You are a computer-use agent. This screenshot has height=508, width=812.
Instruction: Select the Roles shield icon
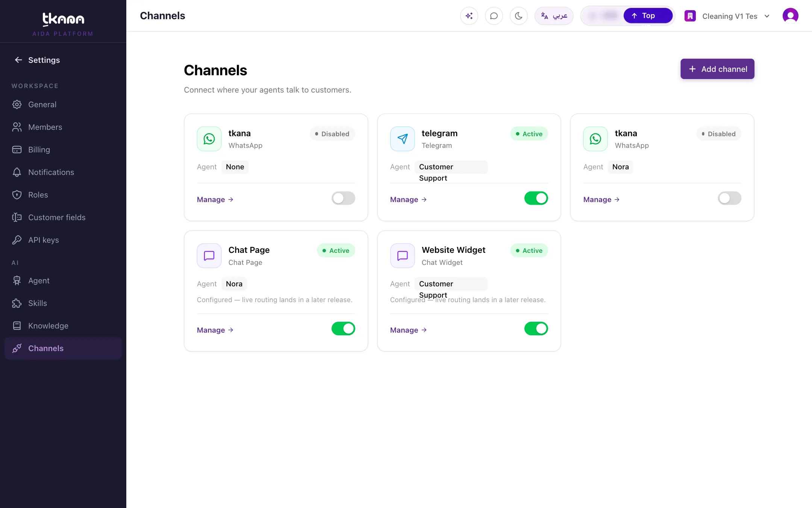(17, 195)
